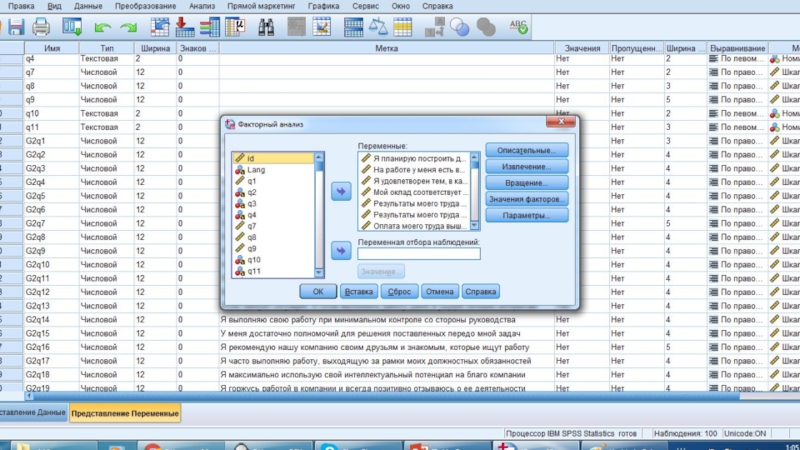Viewport: 800px width, 450px height.
Task: Open the Извлечение options button
Action: [527, 167]
